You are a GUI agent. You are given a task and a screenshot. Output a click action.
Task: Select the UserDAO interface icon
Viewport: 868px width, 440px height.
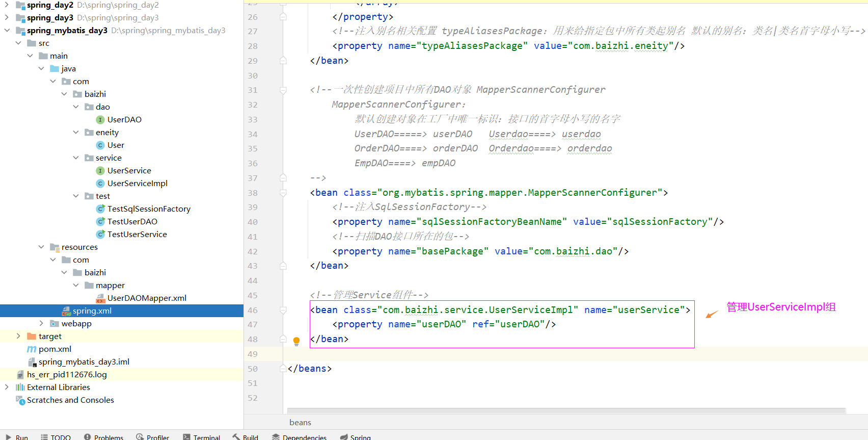(100, 120)
